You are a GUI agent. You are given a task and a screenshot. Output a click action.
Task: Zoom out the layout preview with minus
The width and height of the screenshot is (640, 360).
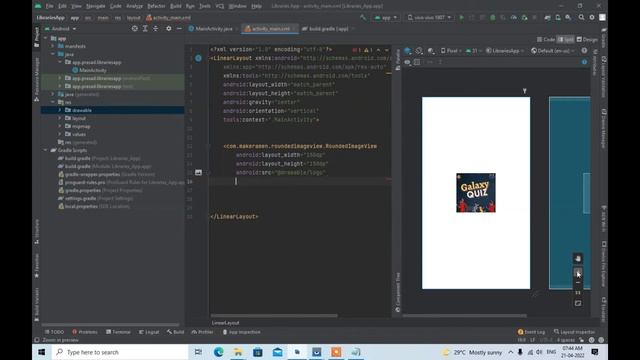tap(578, 282)
